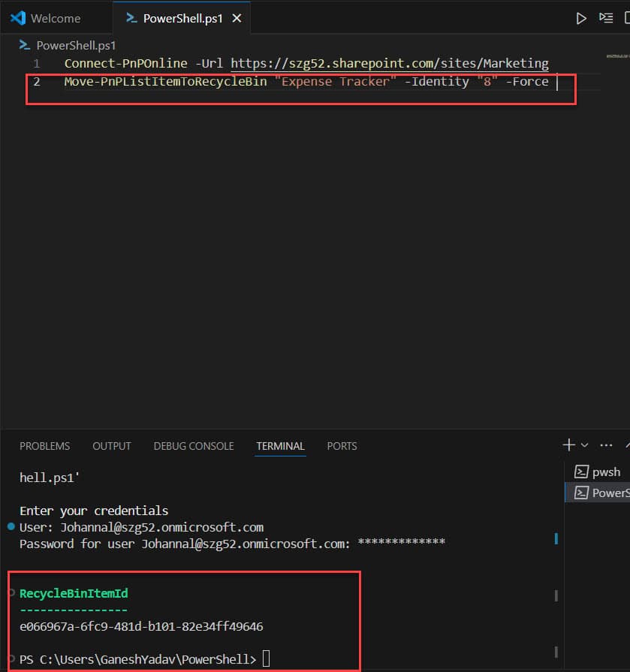This screenshot has height=672, width=630.
Task: Add a new terminal with plus icon
Action: [x=568, y=444]
